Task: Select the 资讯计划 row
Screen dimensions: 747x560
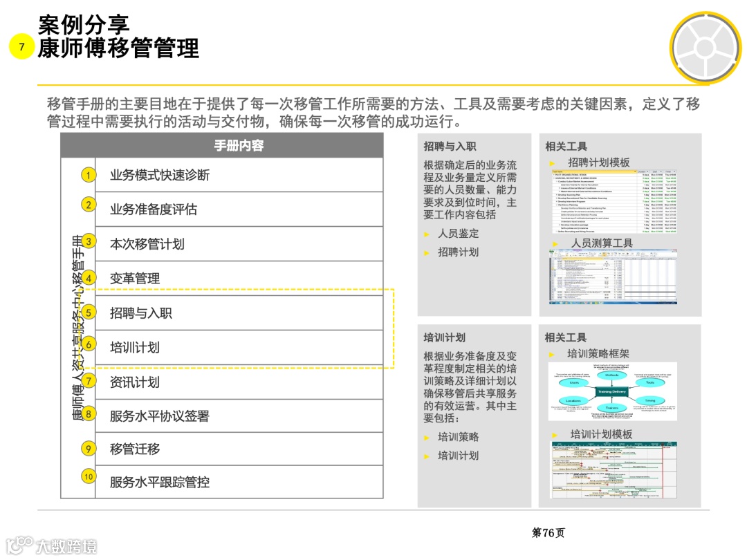Action: coord(239,382)
